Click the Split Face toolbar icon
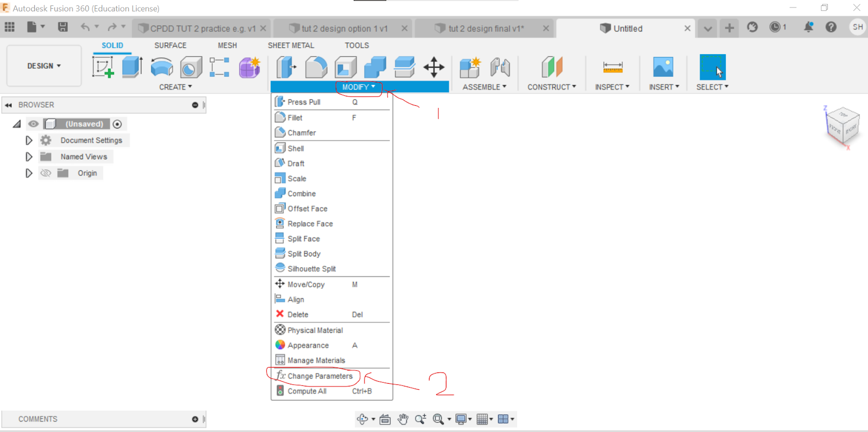The height and width of the screenshot is (432, 868). click(x=405, y=67)
